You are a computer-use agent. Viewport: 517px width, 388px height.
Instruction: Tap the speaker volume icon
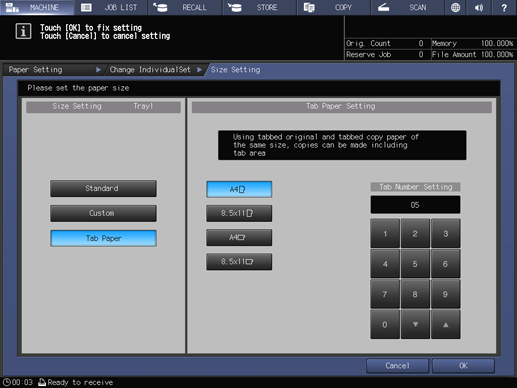coord(479,7)
